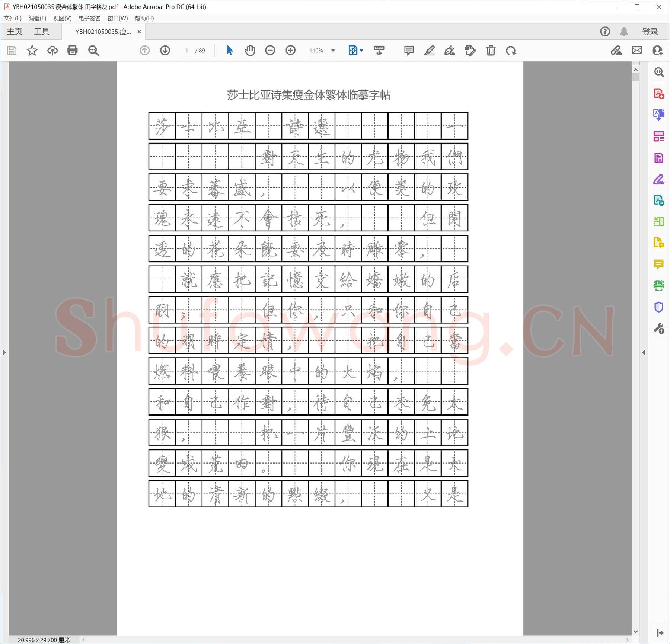The image size is (670, 644).
Task: Click the scrolling mode keyboard icon
Action: (379, 50)
